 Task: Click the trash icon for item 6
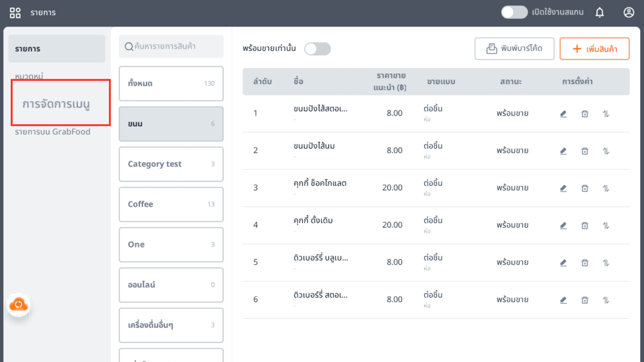(585, 300)
